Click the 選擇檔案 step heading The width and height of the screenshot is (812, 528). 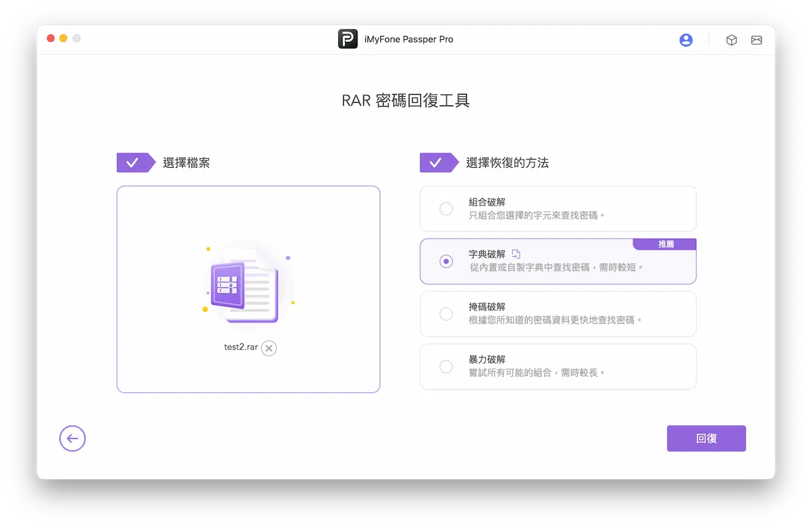coord(186,163)
